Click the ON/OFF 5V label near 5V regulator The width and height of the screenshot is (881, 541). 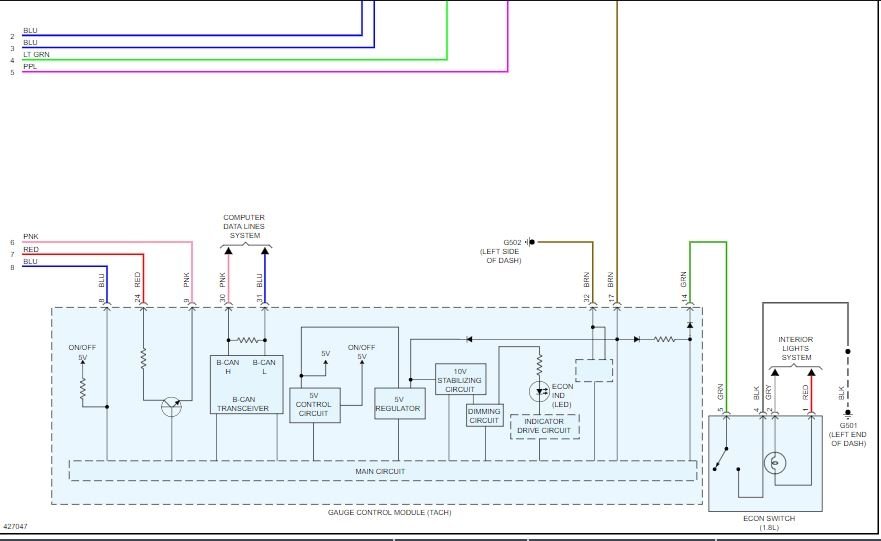361,352
